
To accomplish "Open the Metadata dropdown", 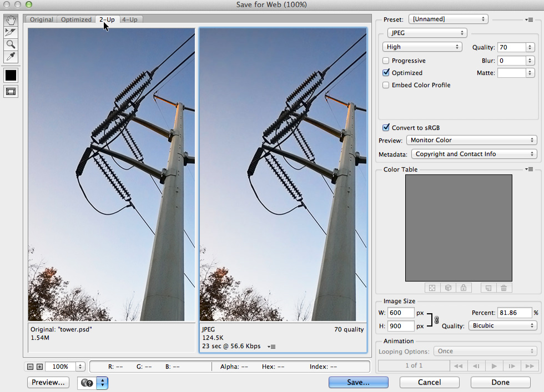I will pos(474,154).
